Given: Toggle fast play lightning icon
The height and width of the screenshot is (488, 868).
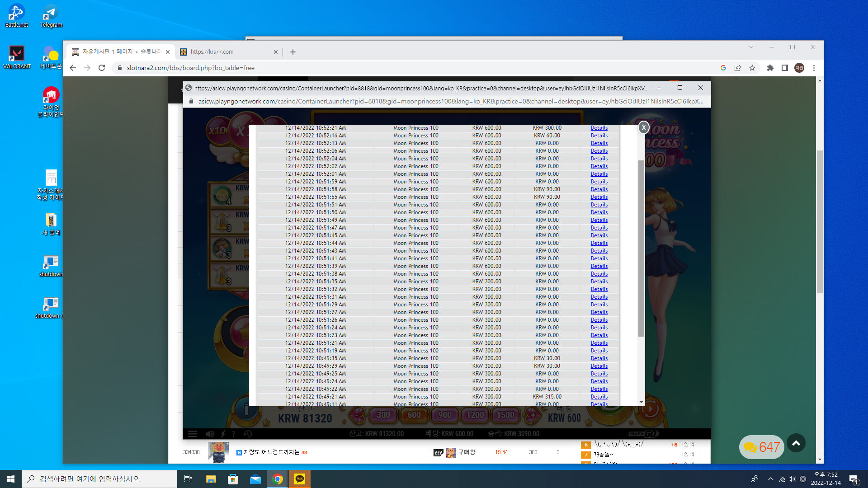Looking at the screenshot, I should (223, 434).
